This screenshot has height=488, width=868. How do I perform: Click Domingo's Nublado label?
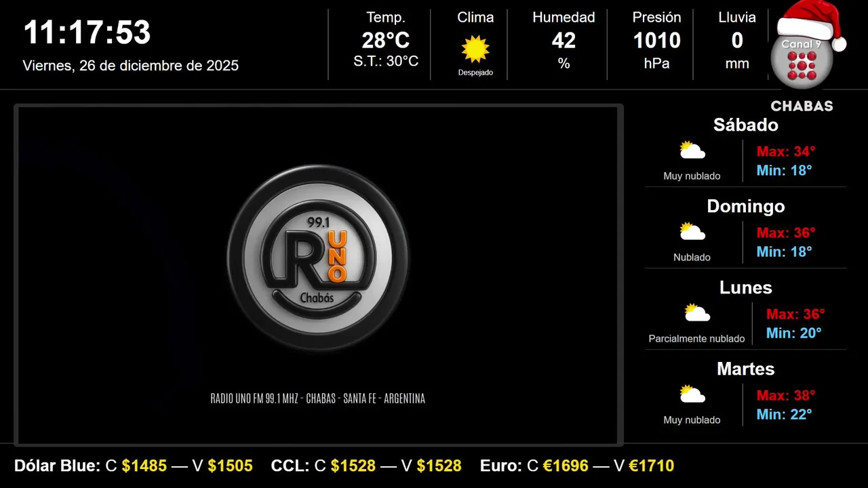tap(692, 258)
